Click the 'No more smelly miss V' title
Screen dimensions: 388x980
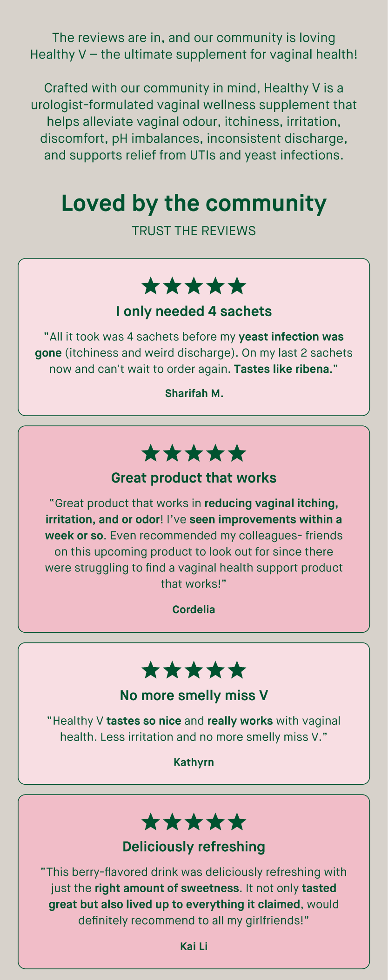pyautogui.click(x=194, y=695)
